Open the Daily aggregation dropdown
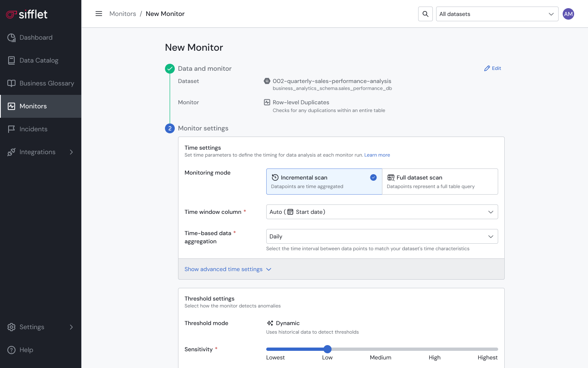The image size is (588, 368). tap(382, 236)
